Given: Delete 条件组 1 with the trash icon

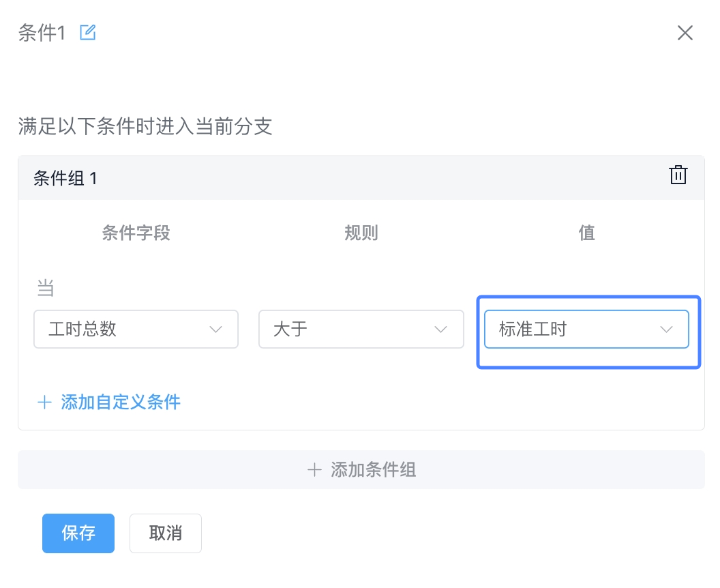Looking at the screenshot, I should pyautogui.click(x=678, y=175).
